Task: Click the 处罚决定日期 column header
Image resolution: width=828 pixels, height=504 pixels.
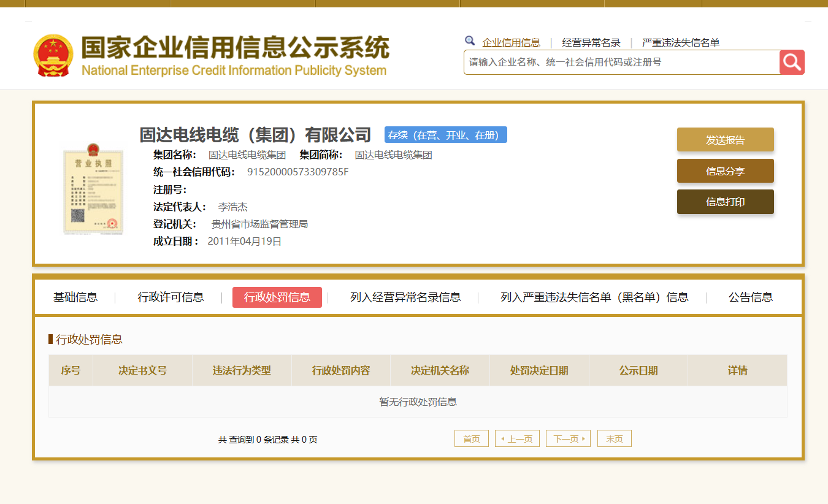Action: (x=539, y=370)
